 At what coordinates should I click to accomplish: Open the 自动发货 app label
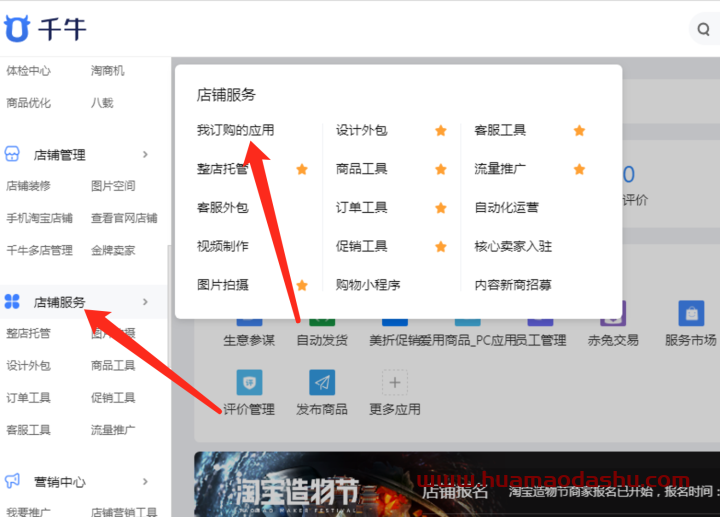[322, 340]
